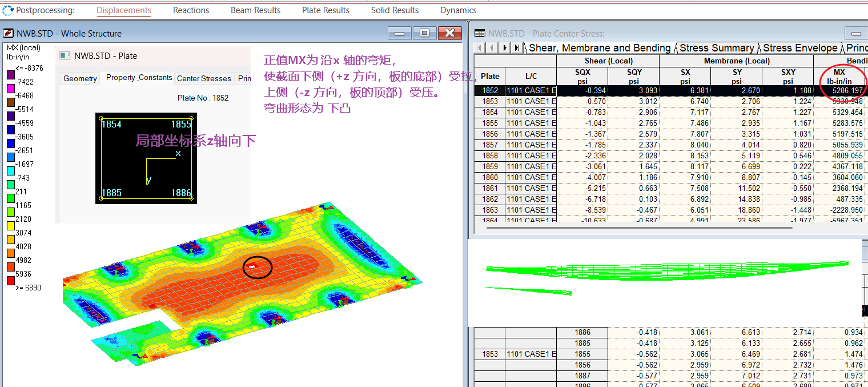Click the Postprocessing spinner icon
The height and width of the screenshot is (387, 868).
tap(8, 10)
